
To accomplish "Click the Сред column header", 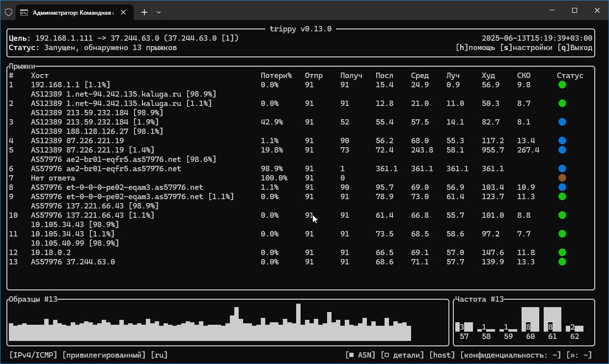I will pyautogui.click(x=420, y=76).
